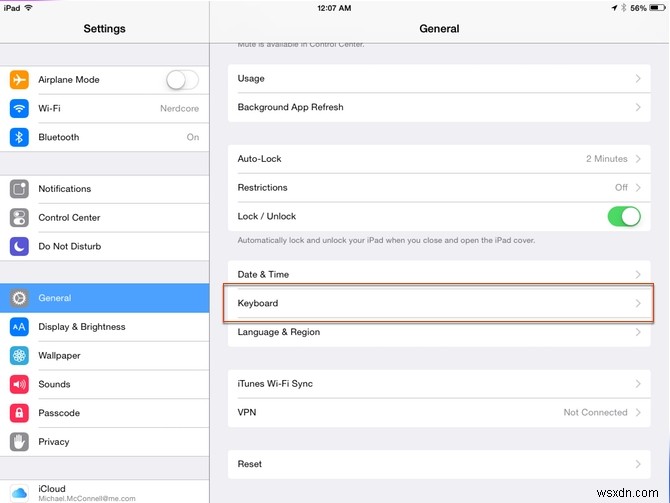Screen dimensions: 670x503
Task: Select Sounds in the sidebar
Action: point(105,384)
